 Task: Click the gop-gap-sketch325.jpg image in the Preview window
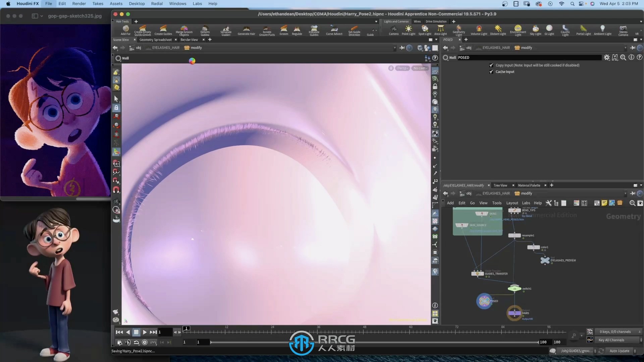click(x=55, y=110)
